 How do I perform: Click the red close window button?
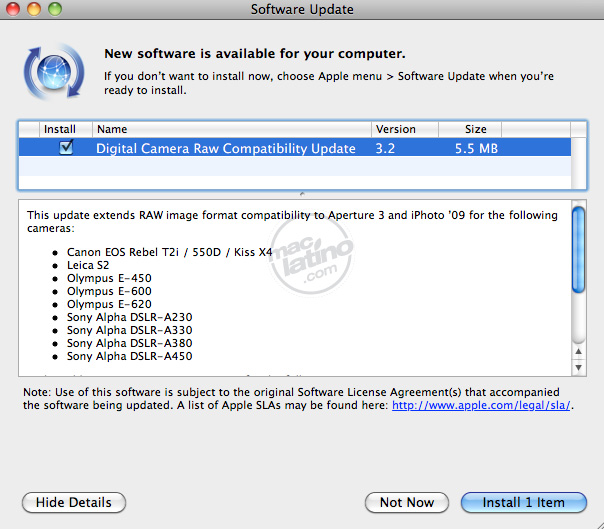tap(13, 9)
